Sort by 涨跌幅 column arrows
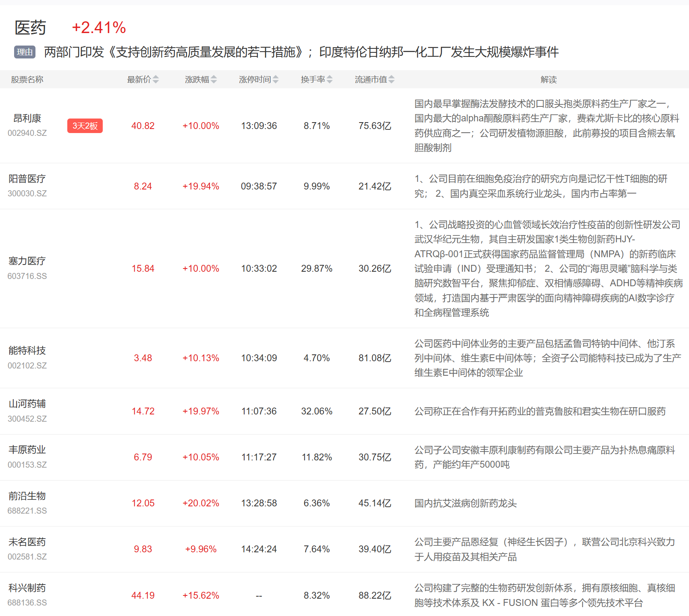The image size is (689, 616). [x=214, y=79]
